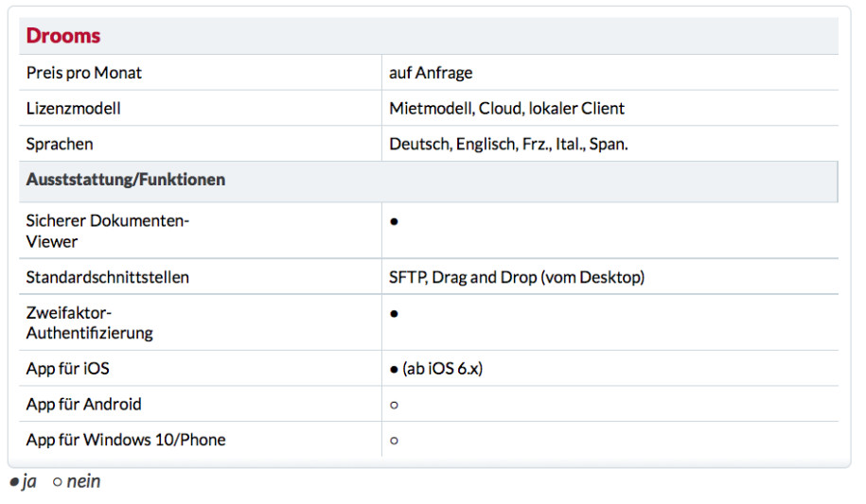Select the 'Preis pro Monat' label
The height and width of the screenshot is (504, 866).
pyautogui.click(x=84, y=73)
